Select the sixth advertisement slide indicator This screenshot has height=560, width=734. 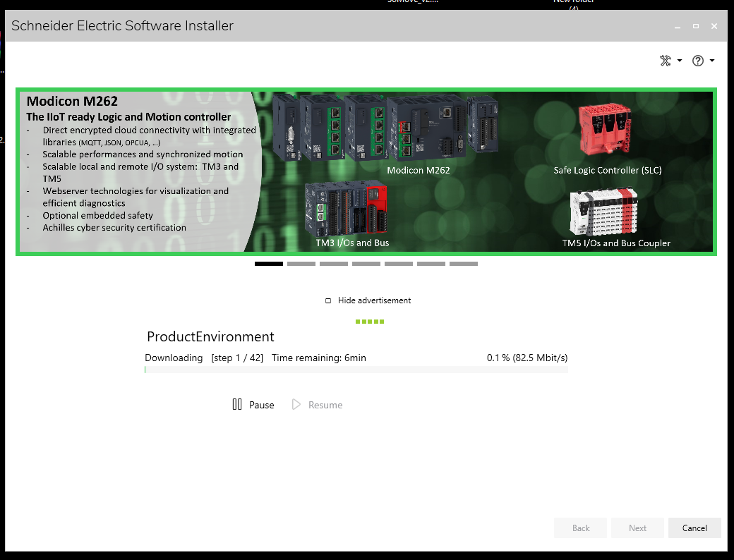click(x=431, y=264)
